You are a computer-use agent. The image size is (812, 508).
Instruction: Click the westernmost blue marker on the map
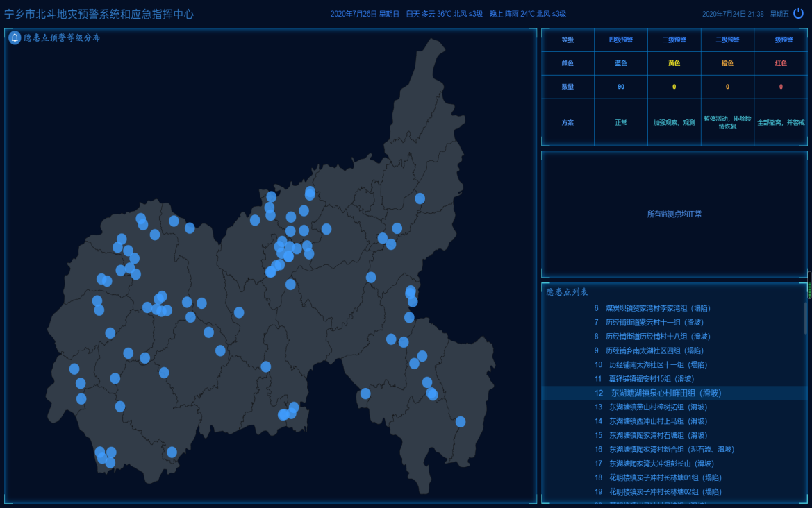coord(74,369)
